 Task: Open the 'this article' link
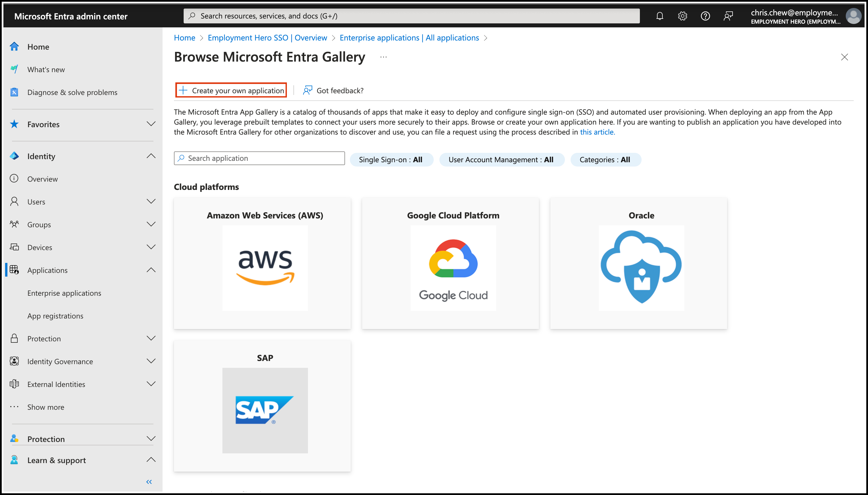pyautogui.click(x=597, y=132)
